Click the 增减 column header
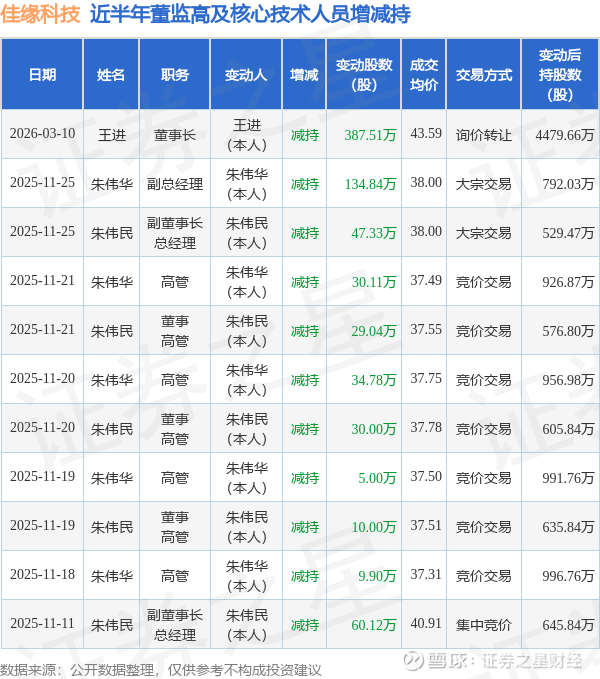 pyautogui.click(x=304, y=74)
